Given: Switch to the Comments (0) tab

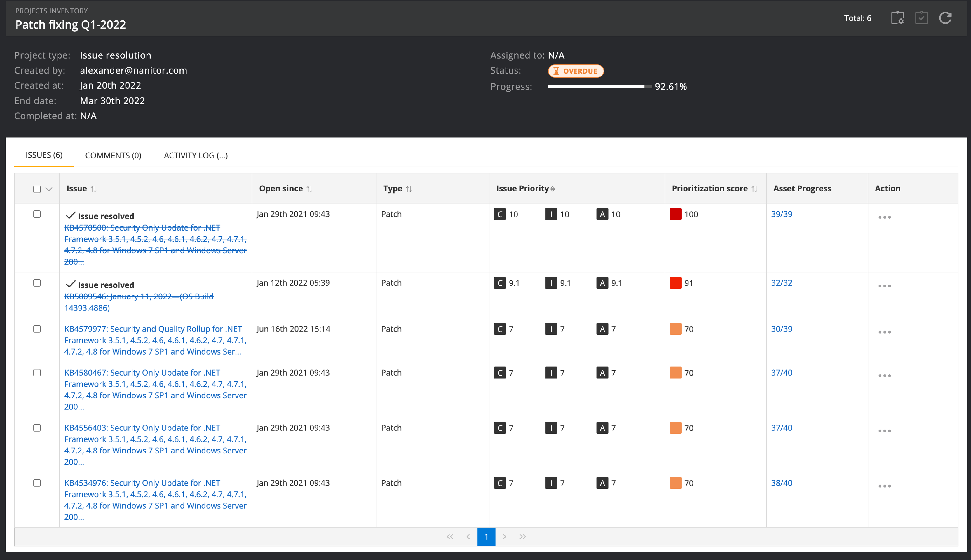Looking at the screenshot, I should coord(113,155).
